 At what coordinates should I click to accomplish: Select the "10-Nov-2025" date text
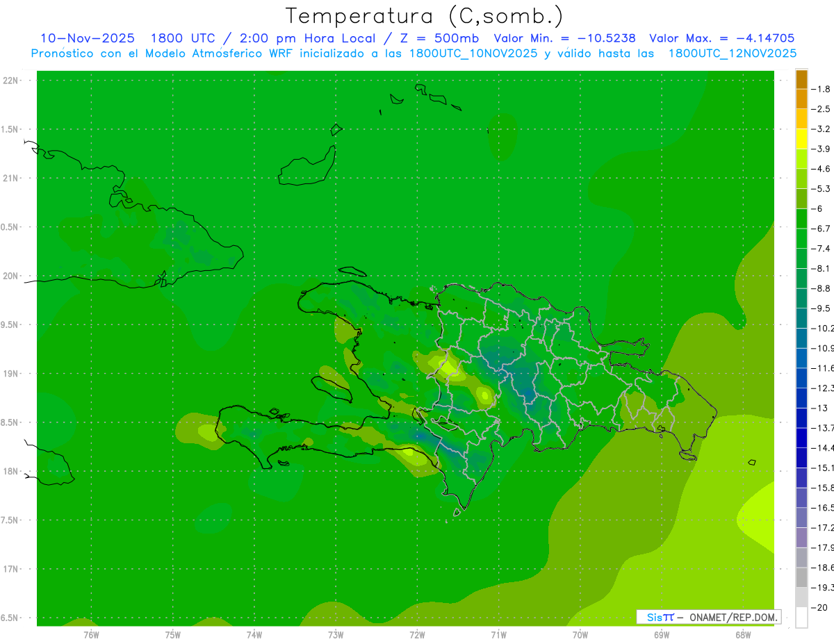88,39
